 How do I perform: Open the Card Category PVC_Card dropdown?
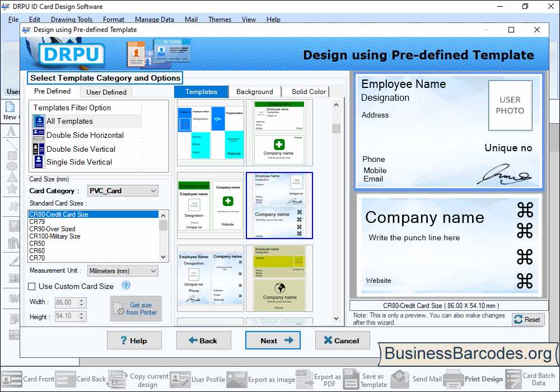point(123,190)
